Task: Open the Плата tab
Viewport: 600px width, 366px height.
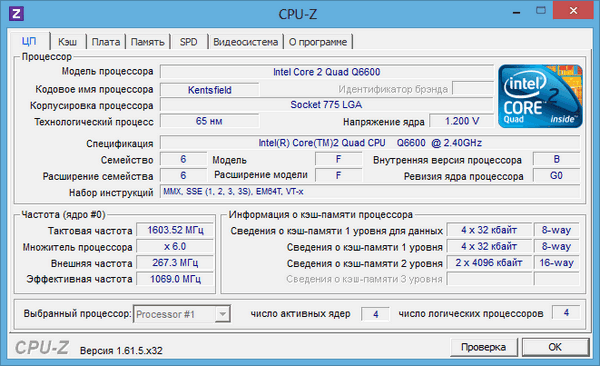Action: [x=106, y=42]
